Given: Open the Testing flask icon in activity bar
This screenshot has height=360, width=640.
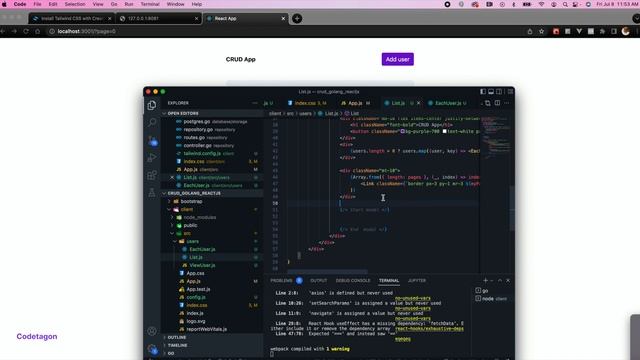Looking at the screenshot, I should (152, 192).
